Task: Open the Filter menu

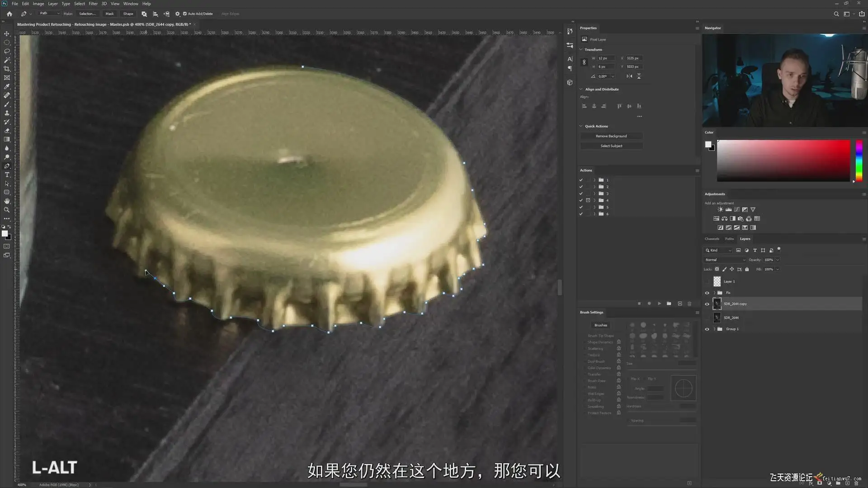Action: [93, 4]
